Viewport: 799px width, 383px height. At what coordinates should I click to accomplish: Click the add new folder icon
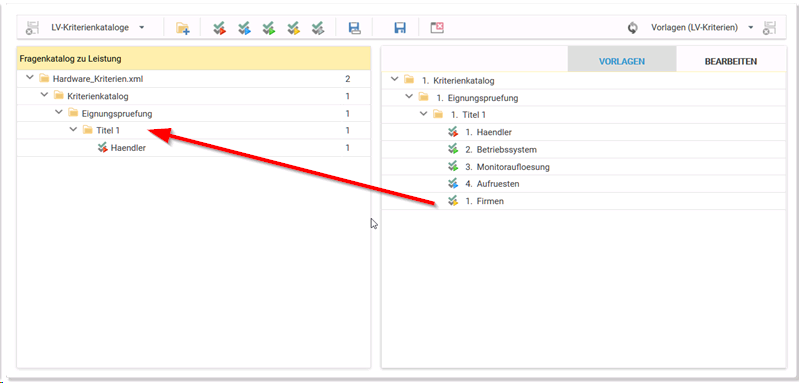coord(182,28)
